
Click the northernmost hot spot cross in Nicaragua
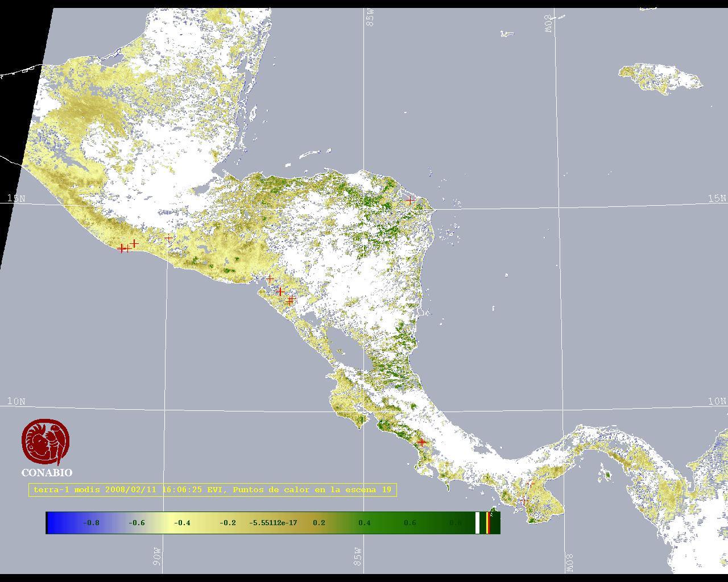pos(270,279)
